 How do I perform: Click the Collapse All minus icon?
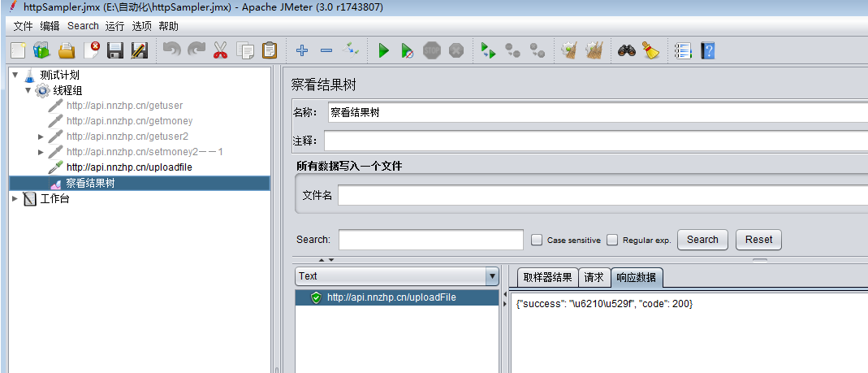pyautogui.click(x=326, y=51)
